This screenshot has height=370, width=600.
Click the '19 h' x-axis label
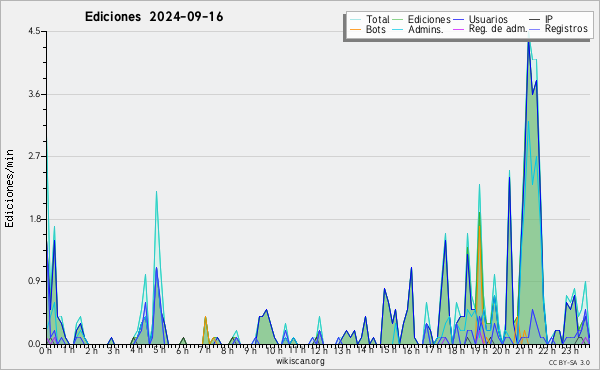point(479,350)
